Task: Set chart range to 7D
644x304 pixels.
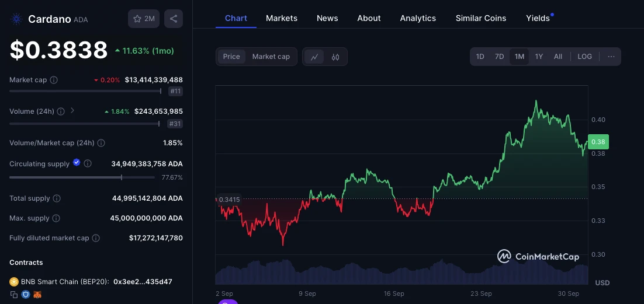Action: [x=499, y=57]
